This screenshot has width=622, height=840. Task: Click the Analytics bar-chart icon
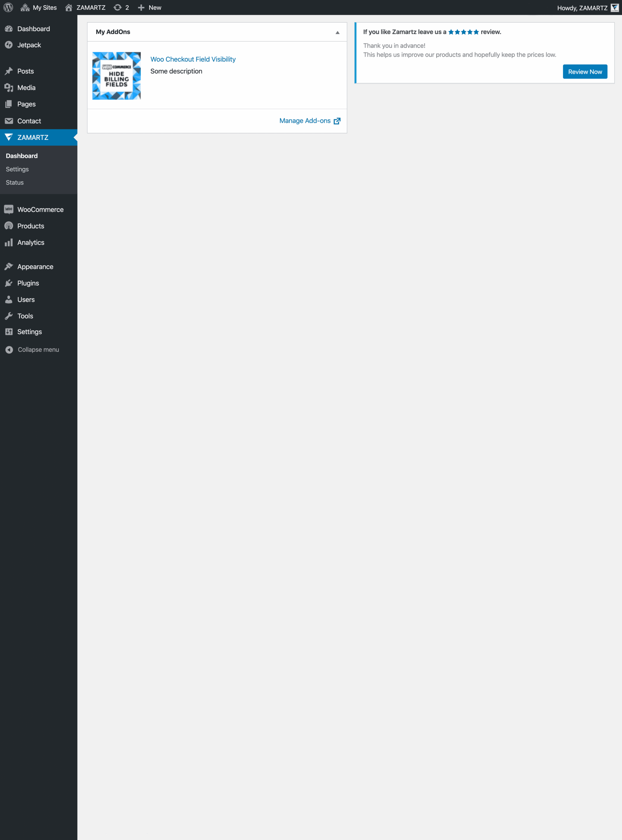(x=9, y=242)
